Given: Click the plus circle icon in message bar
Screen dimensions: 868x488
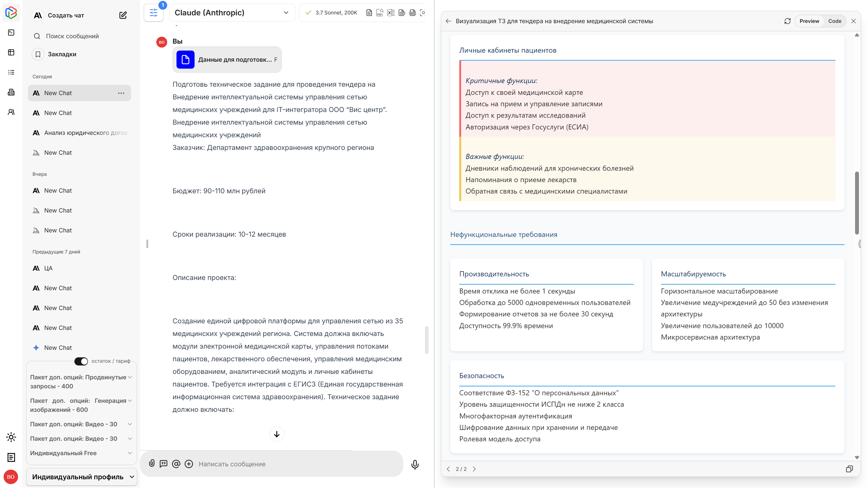Looking at the screenshot, I should pos(189,464).
